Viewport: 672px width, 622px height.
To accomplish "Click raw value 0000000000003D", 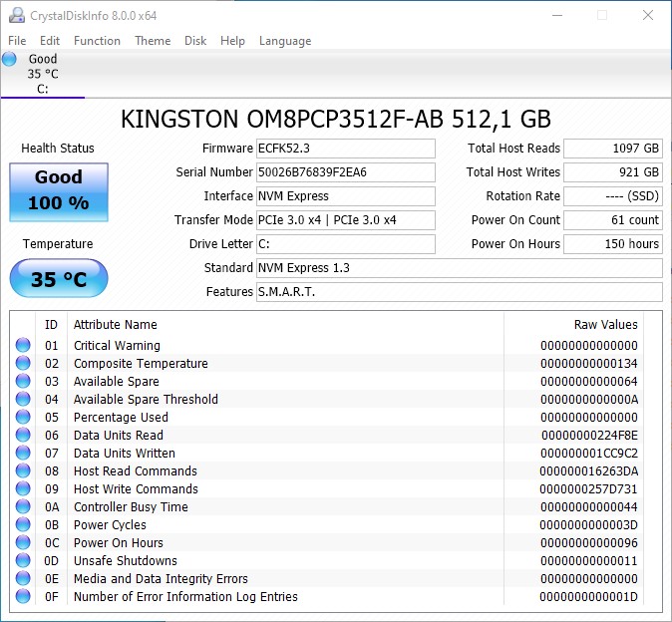I will tap(588, 525).
